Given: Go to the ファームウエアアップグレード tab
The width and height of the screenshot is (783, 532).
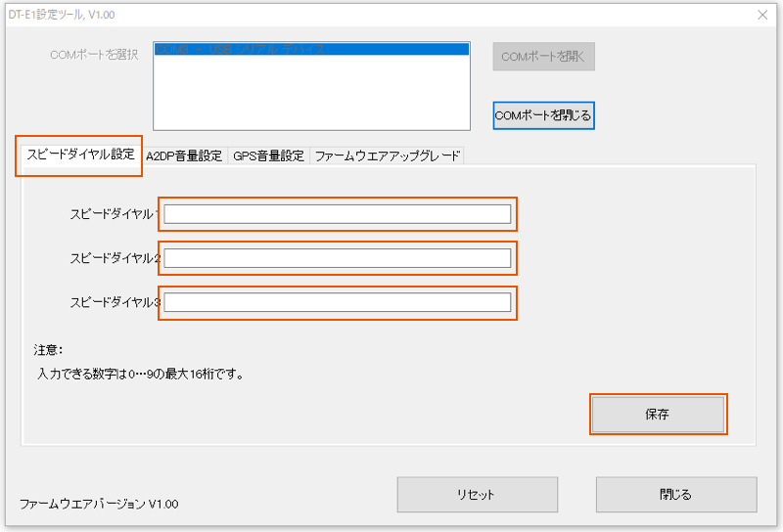Looking at the screenshot, I should click(387, 155).
